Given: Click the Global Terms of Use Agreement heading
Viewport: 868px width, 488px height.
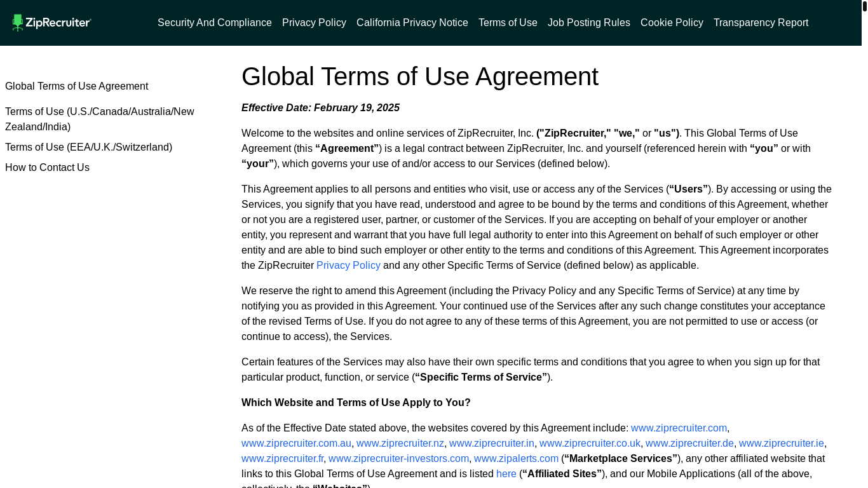Looking at the screenshot, I should coord(420,77).
